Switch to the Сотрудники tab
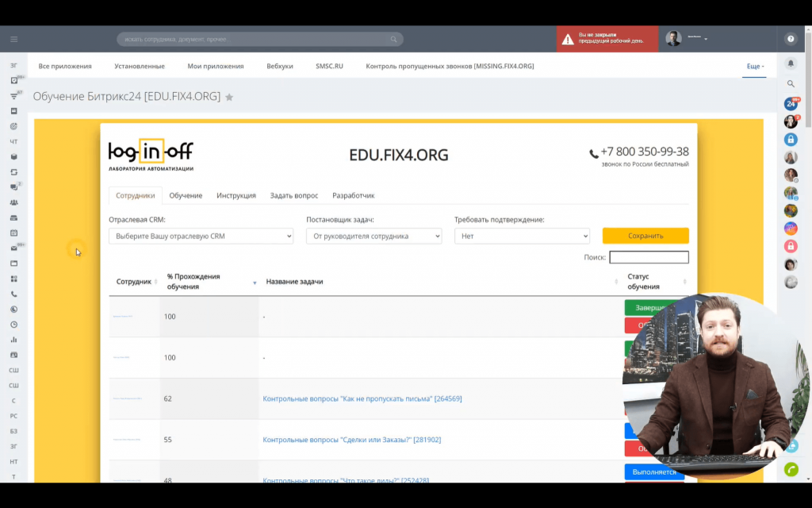Image resolution: width=812 pixels, height=508 pixels. click(135, 195)
